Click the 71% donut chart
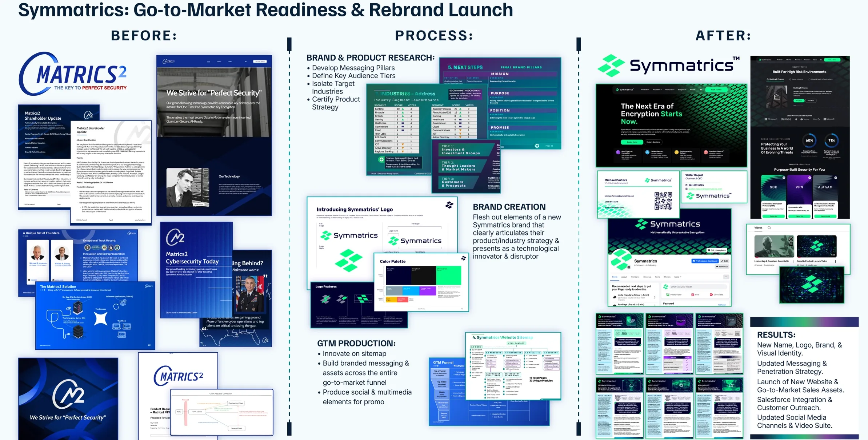868x440 pixels. [832, 140]
